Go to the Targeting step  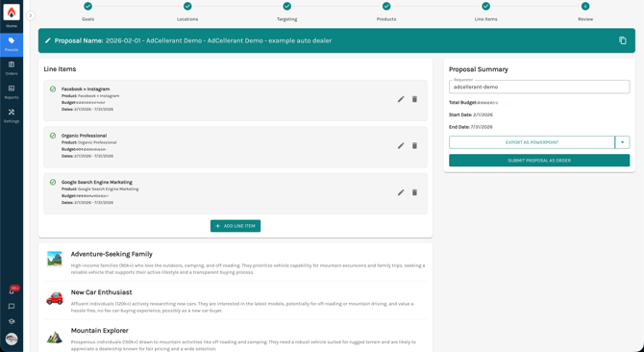(286, 6)
